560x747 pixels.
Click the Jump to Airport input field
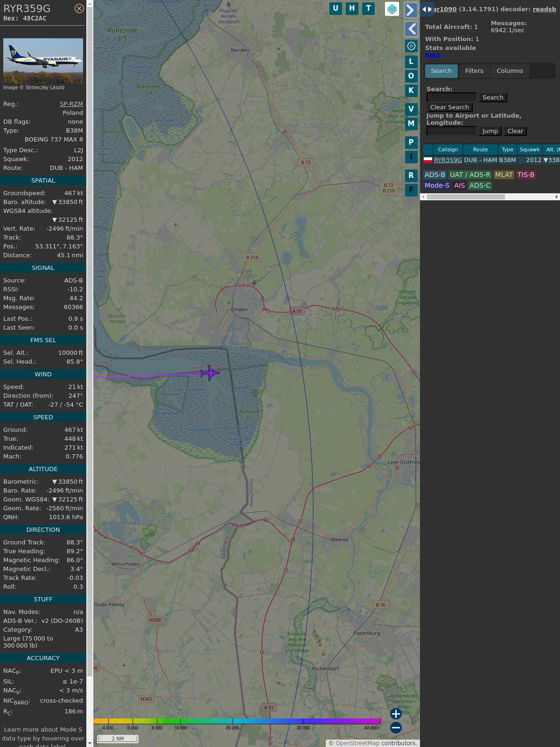click(x=451, y=131)
